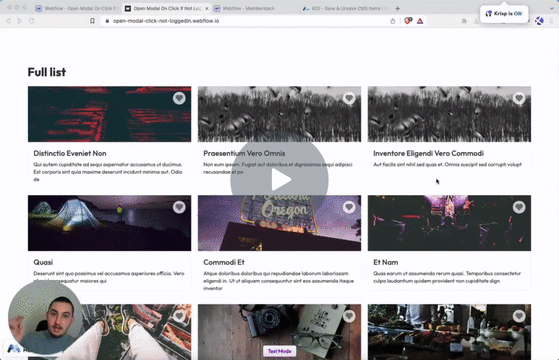This screenshot has width=559, height=360.
Task: Open the Inventore Eligendi Vero Commodi title
Action: point(429,154)
